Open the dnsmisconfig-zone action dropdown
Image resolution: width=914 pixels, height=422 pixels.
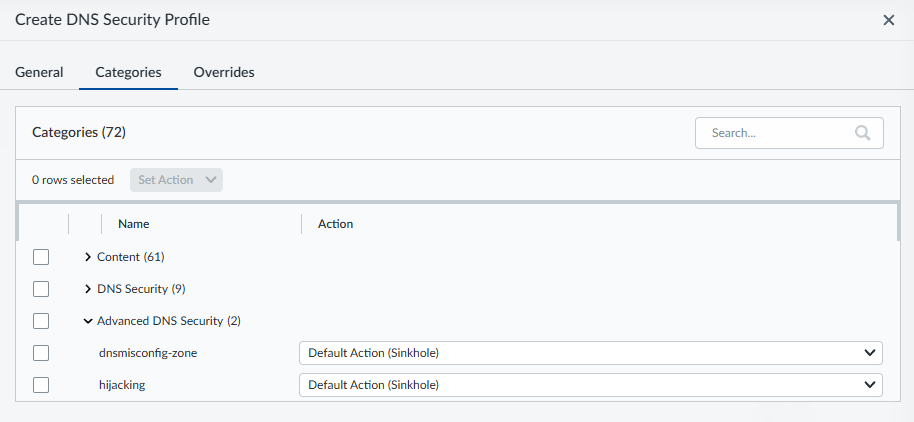tap(590, 353)
